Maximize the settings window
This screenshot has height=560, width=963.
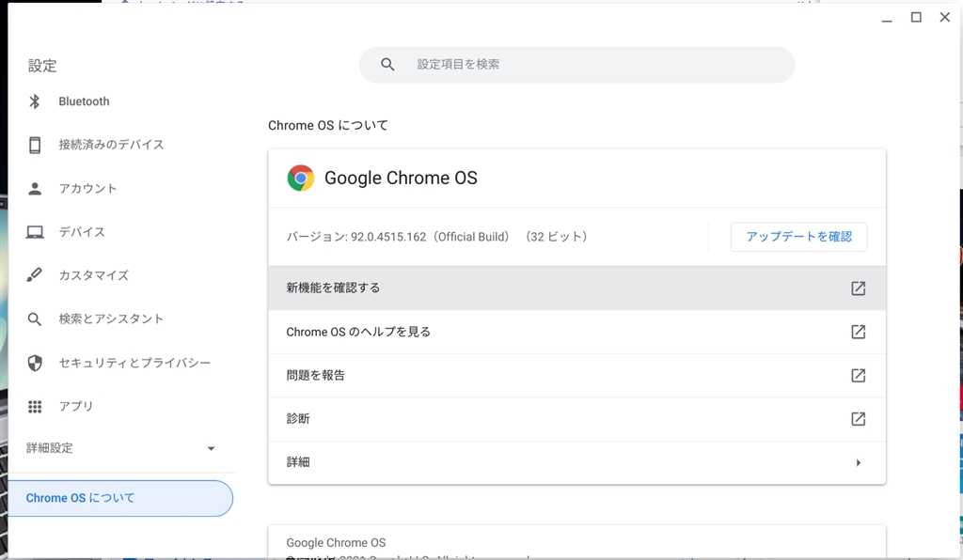coord(916,17)
